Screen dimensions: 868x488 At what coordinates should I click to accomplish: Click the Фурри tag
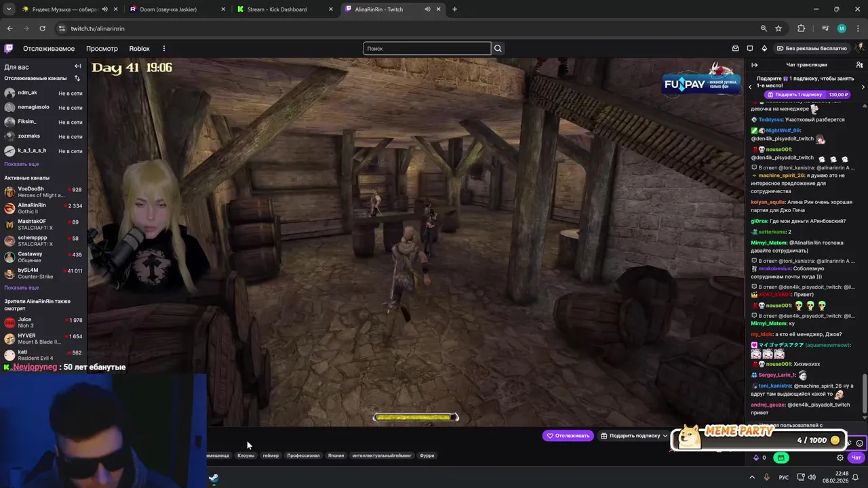[x=427, y=455]
